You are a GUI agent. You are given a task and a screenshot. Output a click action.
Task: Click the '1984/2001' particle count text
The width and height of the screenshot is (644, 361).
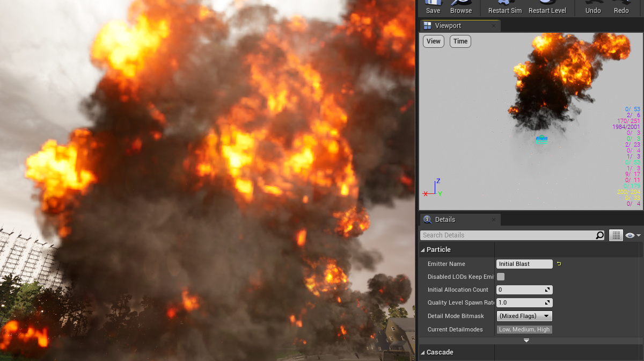pyautogui.click(x=626, y=127)
